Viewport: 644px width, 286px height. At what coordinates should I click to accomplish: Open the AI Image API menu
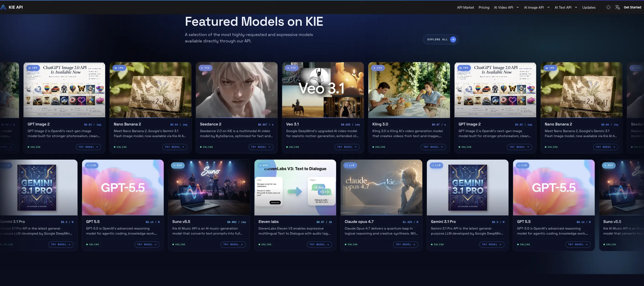tap(534, 8)
